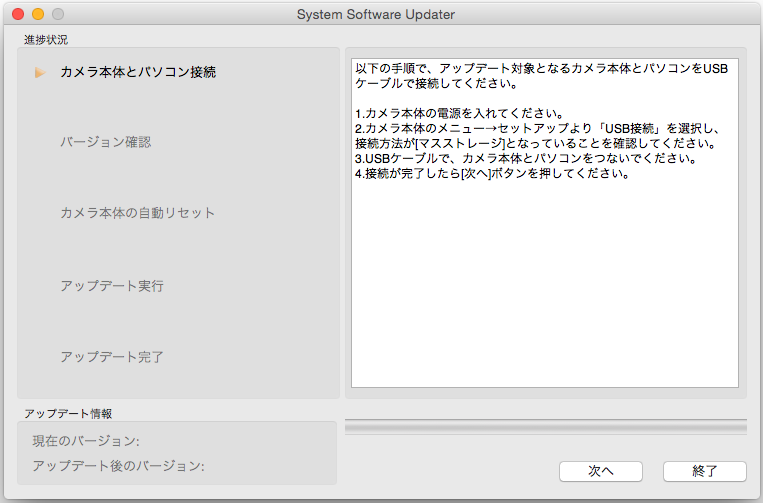The height and width of the screenshot is (503, 763).
Task: Click the gray disabled zoom window button
Action: click(x=58, y=15)
